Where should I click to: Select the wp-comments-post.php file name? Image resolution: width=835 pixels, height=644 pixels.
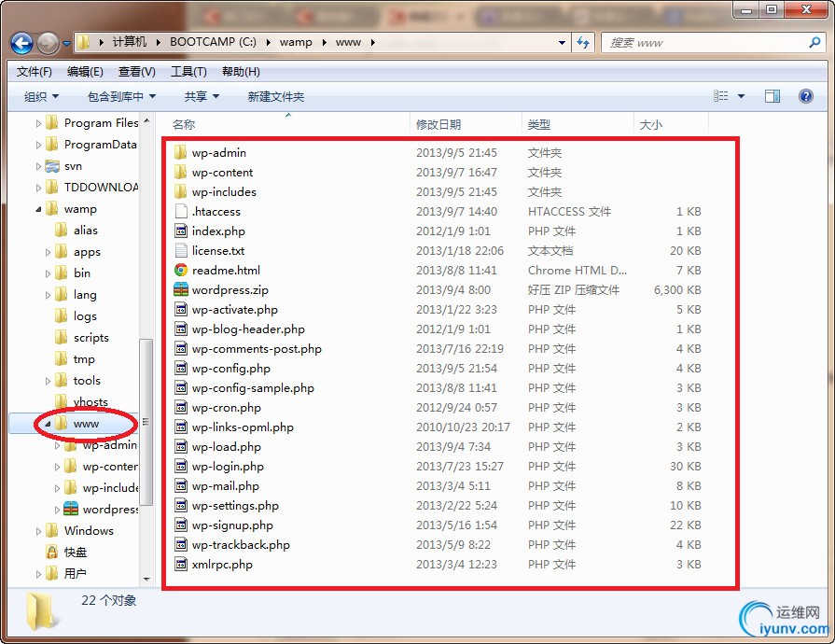click(257, 349)
